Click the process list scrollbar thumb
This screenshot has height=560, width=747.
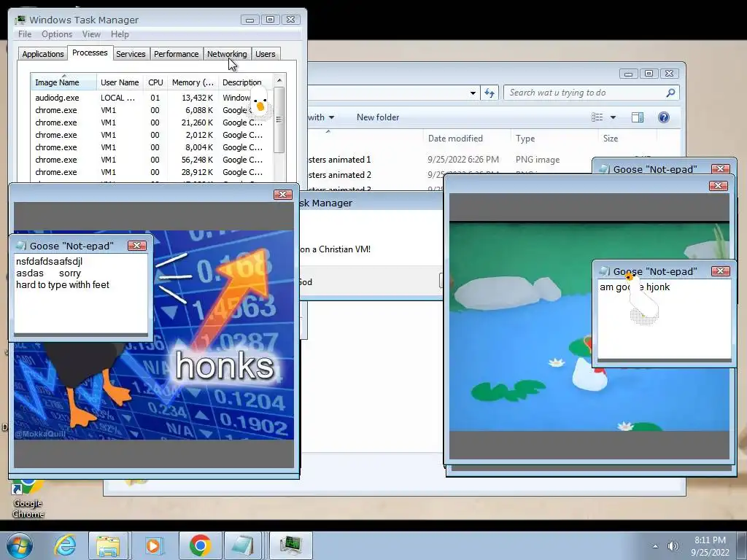(x=279, y=120)
